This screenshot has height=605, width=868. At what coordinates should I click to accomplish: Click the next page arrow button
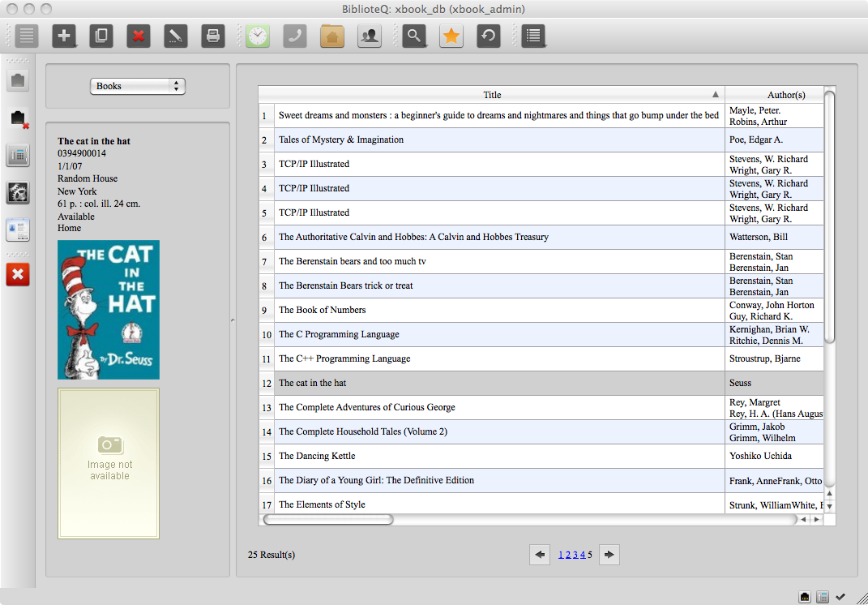click(x=609, y=555)
